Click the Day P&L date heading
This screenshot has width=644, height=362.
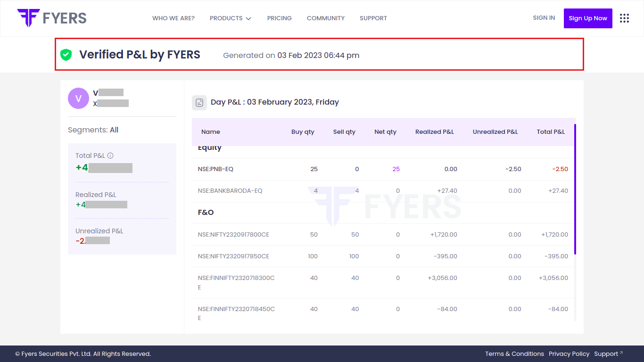(x=275, y=102)
